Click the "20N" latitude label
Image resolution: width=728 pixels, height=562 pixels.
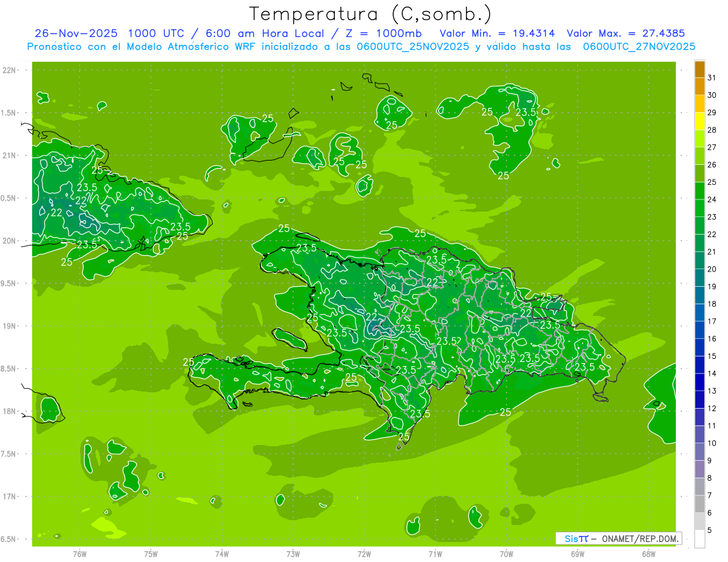[x=10, y=241]
